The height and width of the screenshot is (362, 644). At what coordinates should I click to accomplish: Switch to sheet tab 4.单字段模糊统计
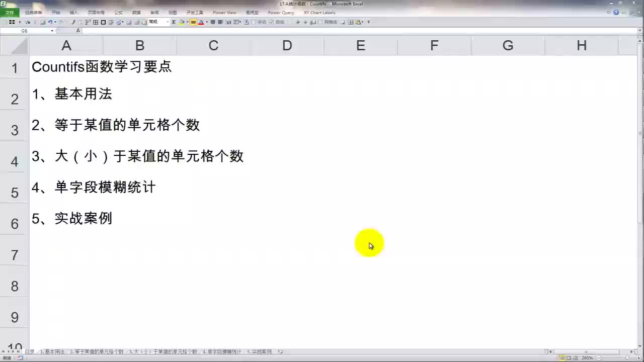click(222, 352)
